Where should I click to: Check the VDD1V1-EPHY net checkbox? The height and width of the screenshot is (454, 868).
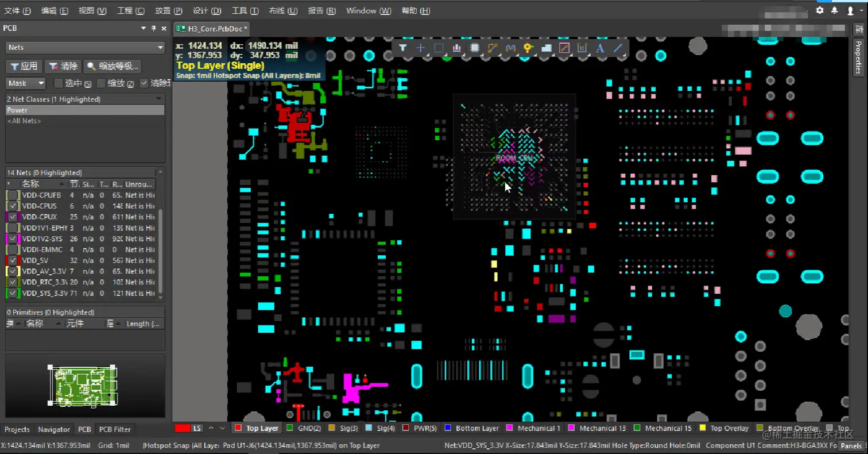(13, 228)
